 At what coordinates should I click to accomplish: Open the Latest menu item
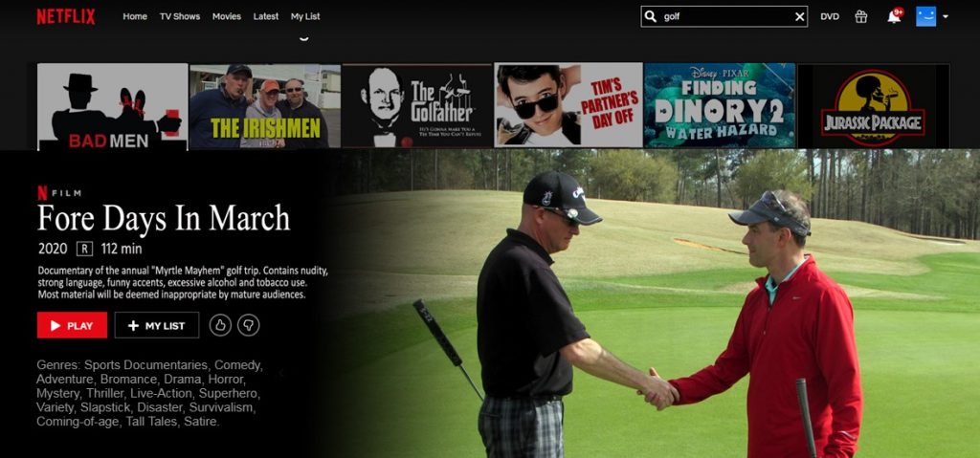[266, 16]
